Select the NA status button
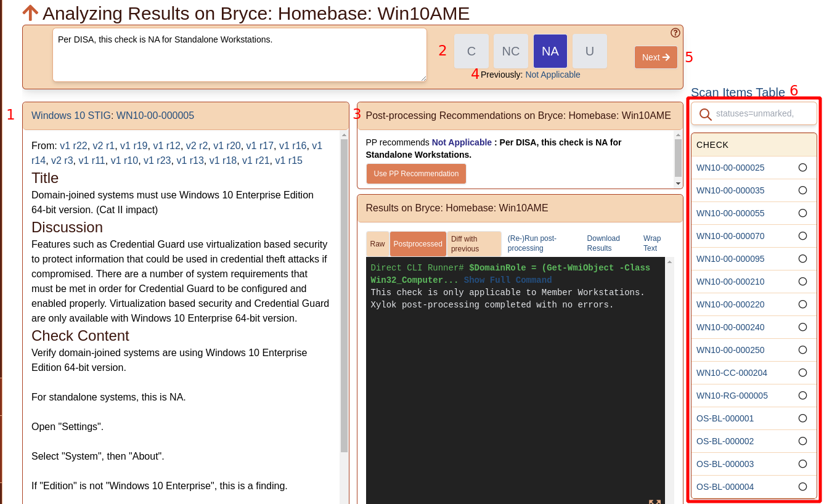The image size is (824, 504). (x=550, y=51)
